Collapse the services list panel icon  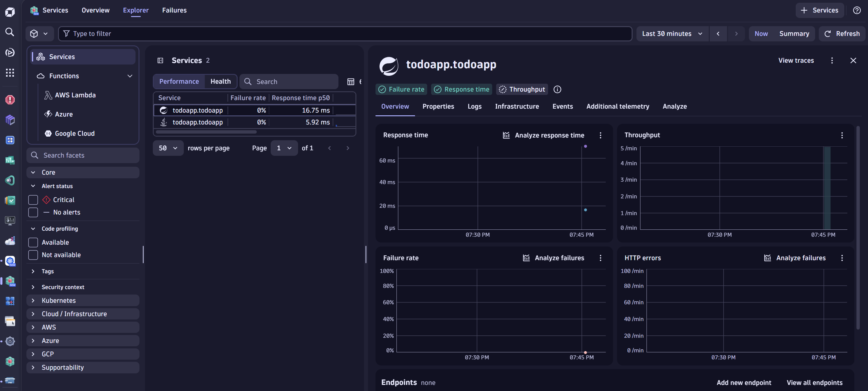tap(160, 60)
